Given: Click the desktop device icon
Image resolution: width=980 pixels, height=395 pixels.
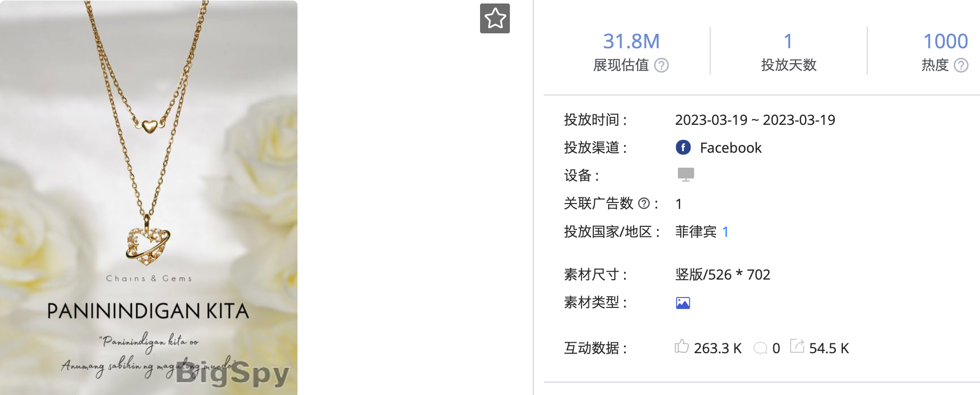Looking at the screenshot, I should coord(686,175).
